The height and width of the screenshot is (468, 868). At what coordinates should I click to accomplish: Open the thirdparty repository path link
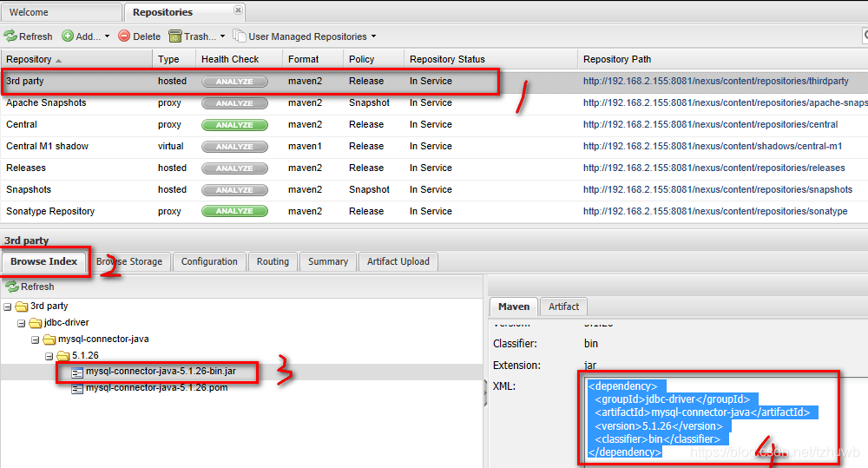tap(716, 81)
